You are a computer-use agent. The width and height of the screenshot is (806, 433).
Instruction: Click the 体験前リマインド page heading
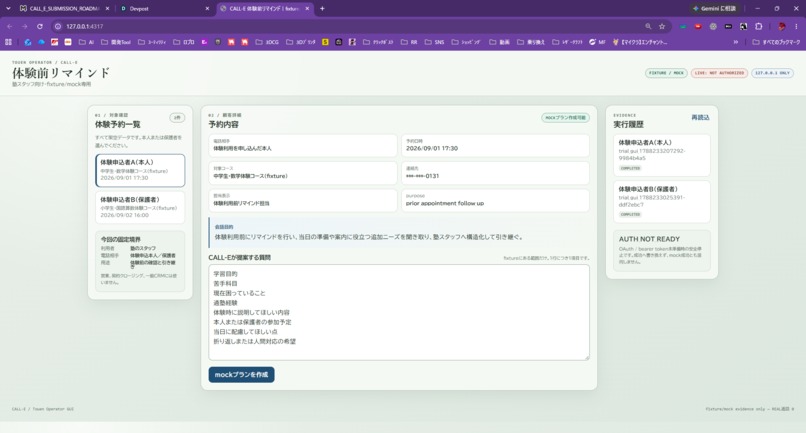[x=61, y=73]
